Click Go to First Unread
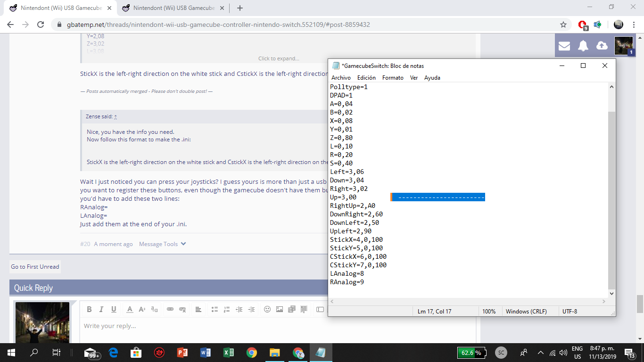 (35, 267)
